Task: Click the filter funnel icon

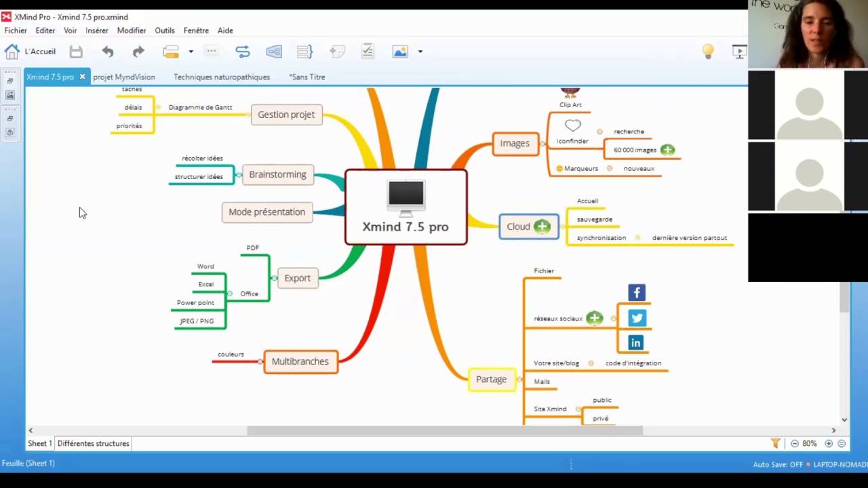Action: [775, 443]
